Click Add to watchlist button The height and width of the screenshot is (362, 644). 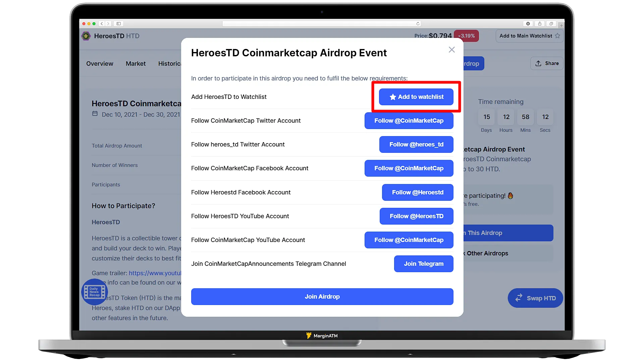coord(416,97)
